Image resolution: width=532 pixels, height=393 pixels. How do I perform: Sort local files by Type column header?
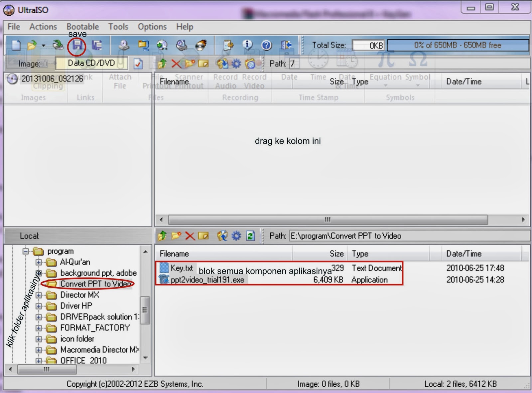point(388,254)
